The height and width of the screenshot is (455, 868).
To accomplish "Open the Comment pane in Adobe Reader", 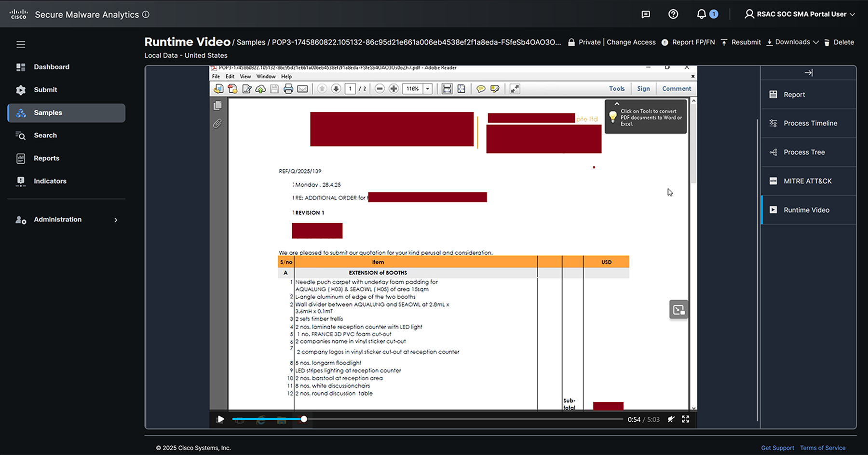I will (x=677, y=89).
